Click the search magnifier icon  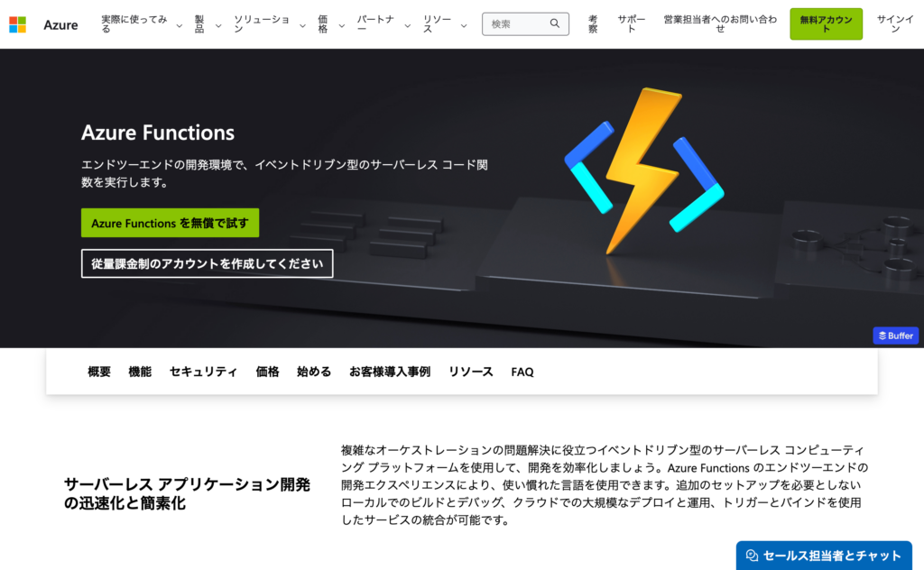pyautogui.click(x=555, y=24)
